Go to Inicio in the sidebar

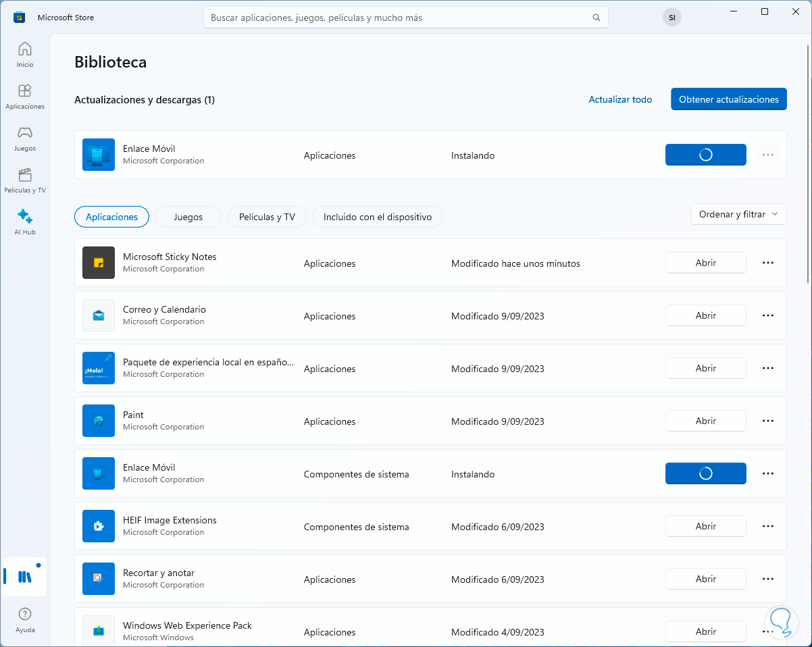(25, 55)
